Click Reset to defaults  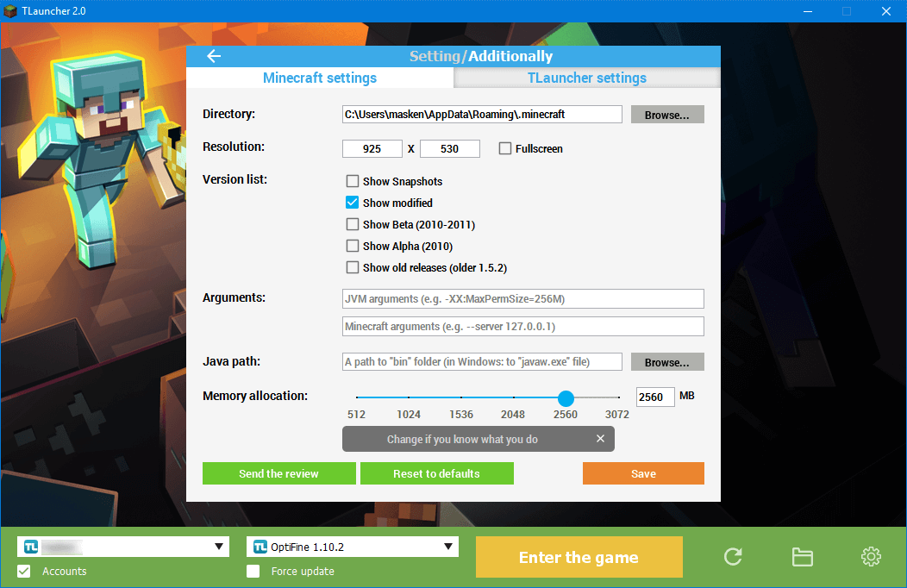[437, 473]
